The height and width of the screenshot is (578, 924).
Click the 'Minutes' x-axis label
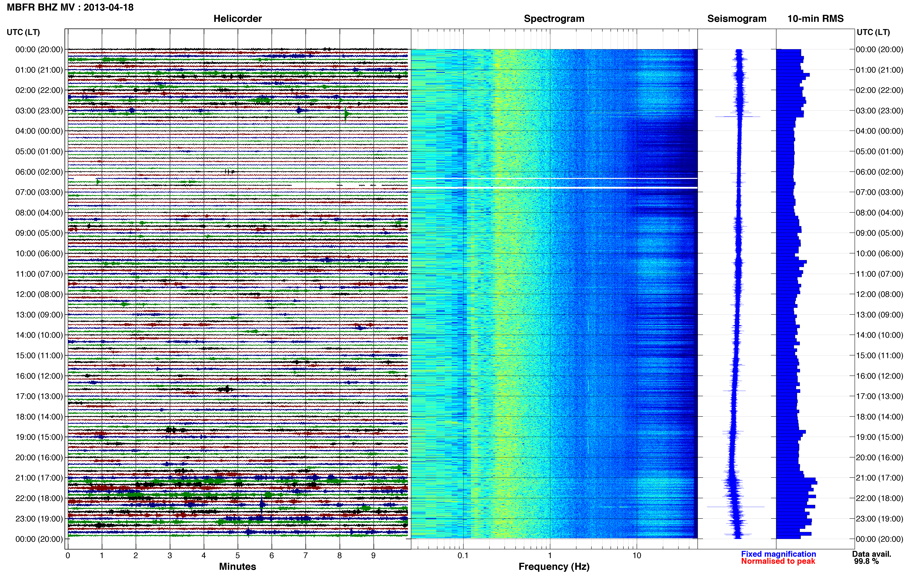pyautogui.click(x=238, y=566)
